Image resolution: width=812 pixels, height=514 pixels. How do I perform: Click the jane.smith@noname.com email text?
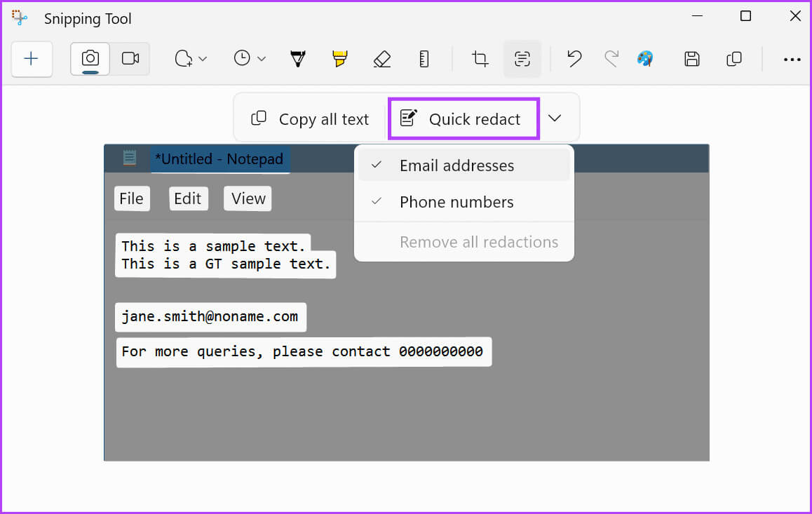(210, 317)
